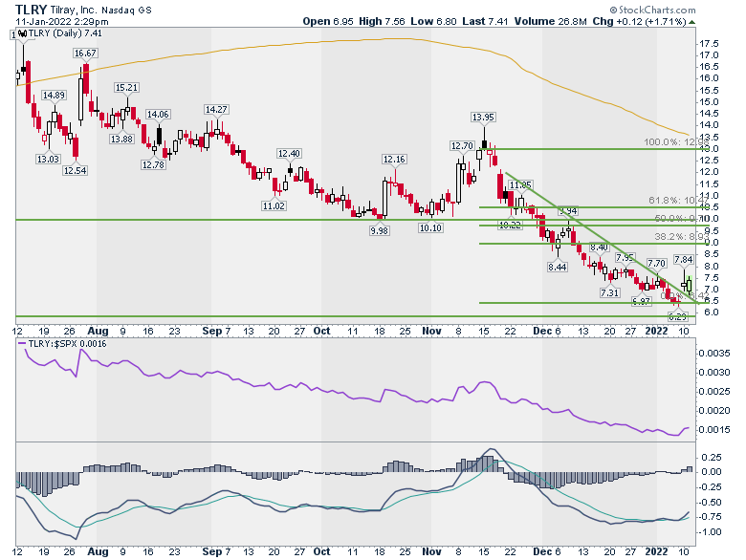Click the 12.78 low price label
The image size is (746, 560).
point(153,165)
